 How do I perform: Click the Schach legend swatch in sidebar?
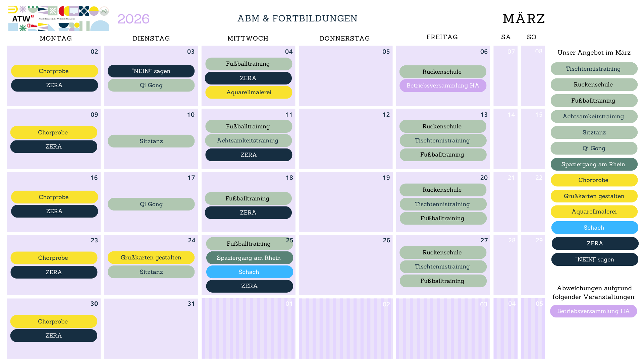point(594,228)
